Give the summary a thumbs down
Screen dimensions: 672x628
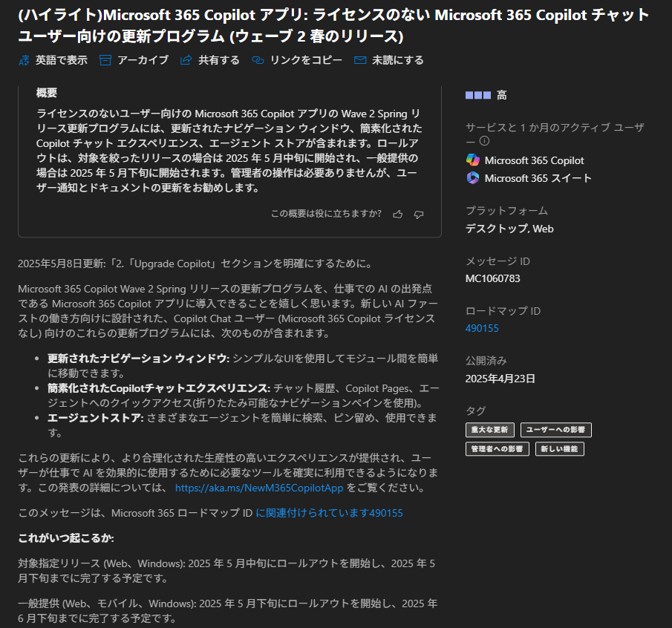pos(419,215)
